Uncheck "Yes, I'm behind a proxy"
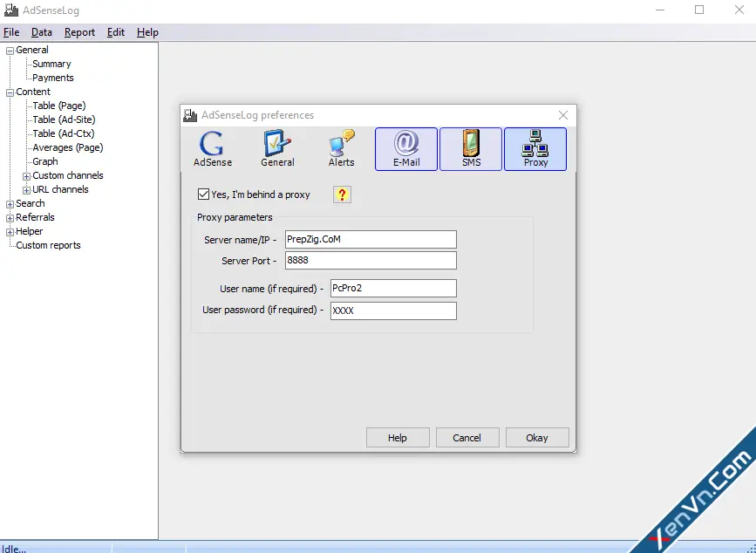This screenshot has height=553, width=756. (x=203, y=195)
